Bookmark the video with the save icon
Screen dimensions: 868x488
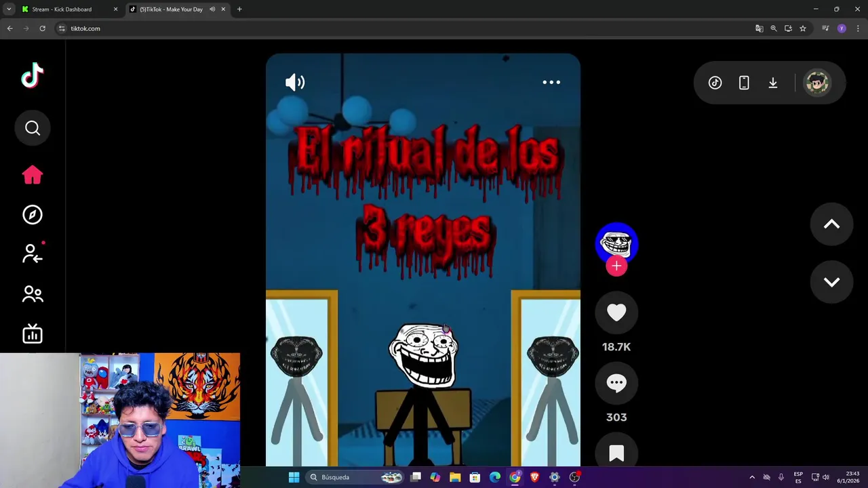coord(616,452)
